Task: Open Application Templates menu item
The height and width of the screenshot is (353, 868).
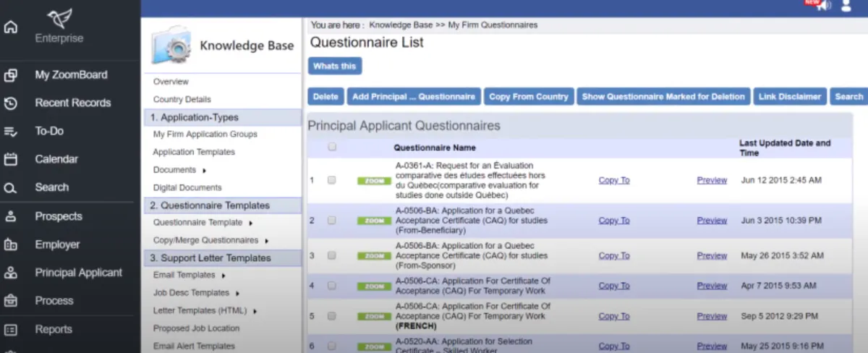Action: coord(194,152)
